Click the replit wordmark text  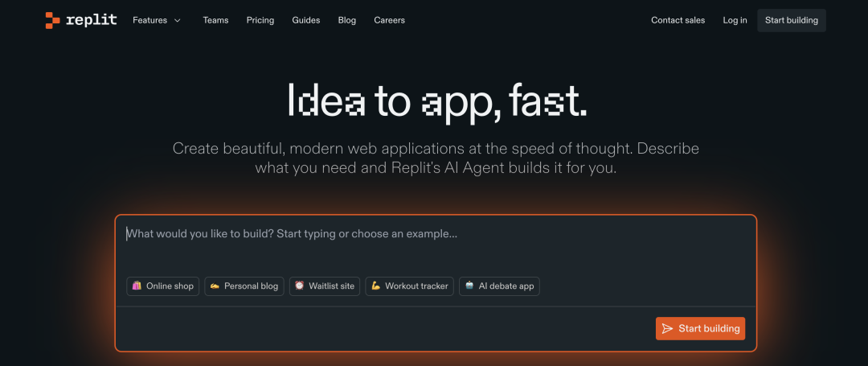point(92,20)
